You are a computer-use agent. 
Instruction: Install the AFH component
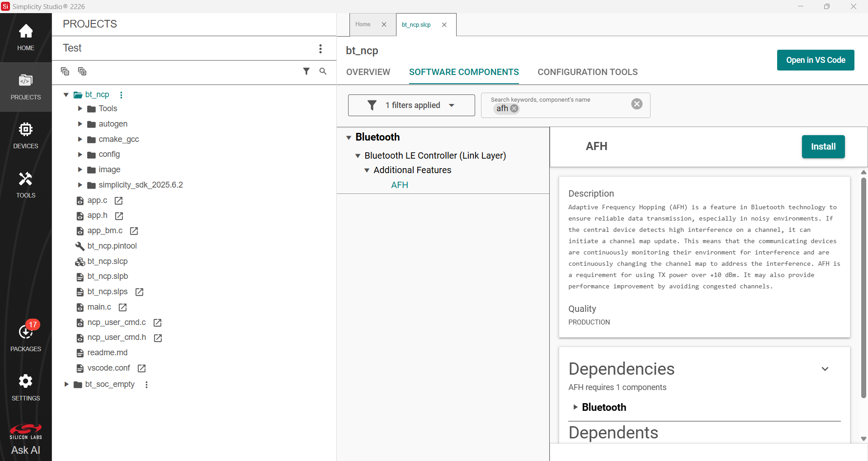click(823, 146)
